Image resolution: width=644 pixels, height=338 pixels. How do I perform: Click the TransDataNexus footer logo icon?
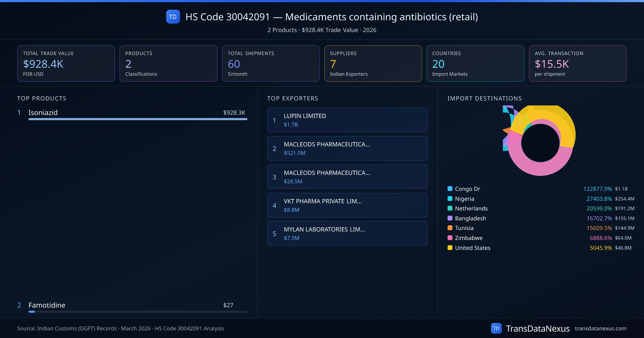496,328
